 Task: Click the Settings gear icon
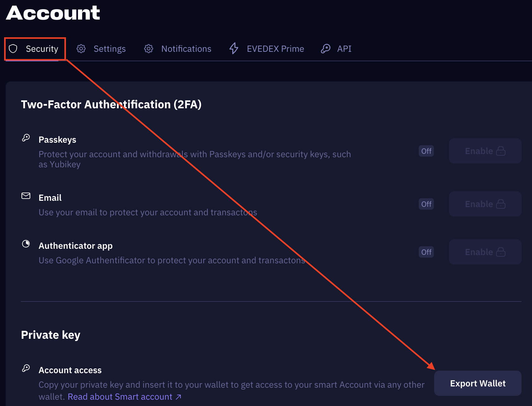pos(81,49)
